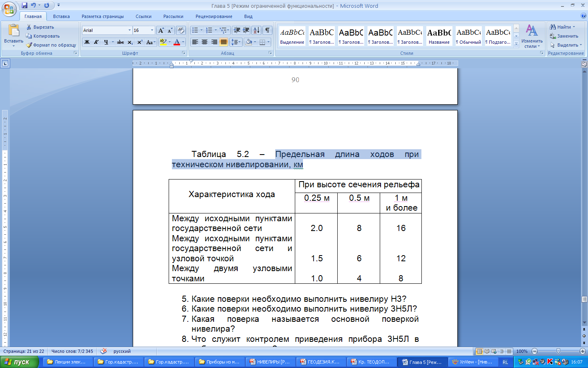Toggle justified alignment
Viewport: 588px width, 368px height.
223,42
